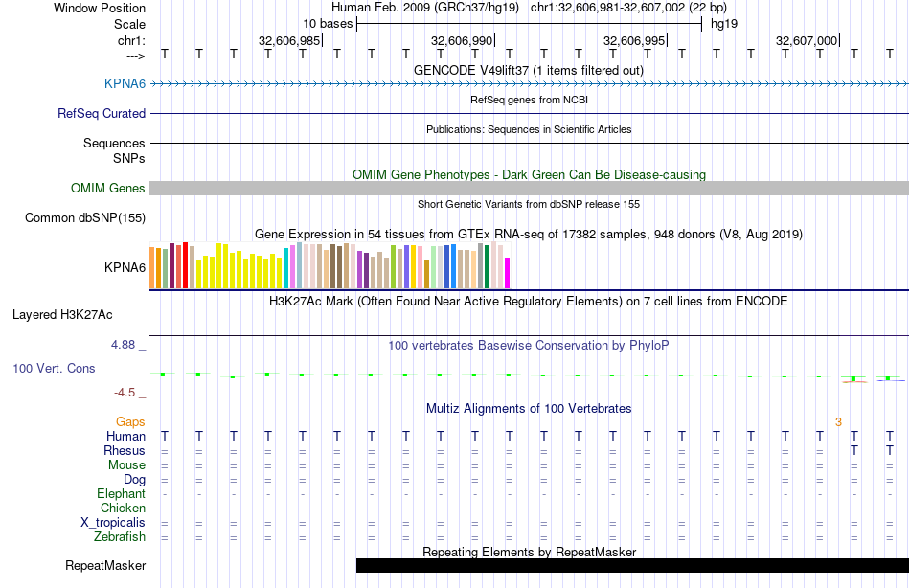Click the Chicken alignment row label
This screenshot has width=910, height=588.
[x=123, y=508]
